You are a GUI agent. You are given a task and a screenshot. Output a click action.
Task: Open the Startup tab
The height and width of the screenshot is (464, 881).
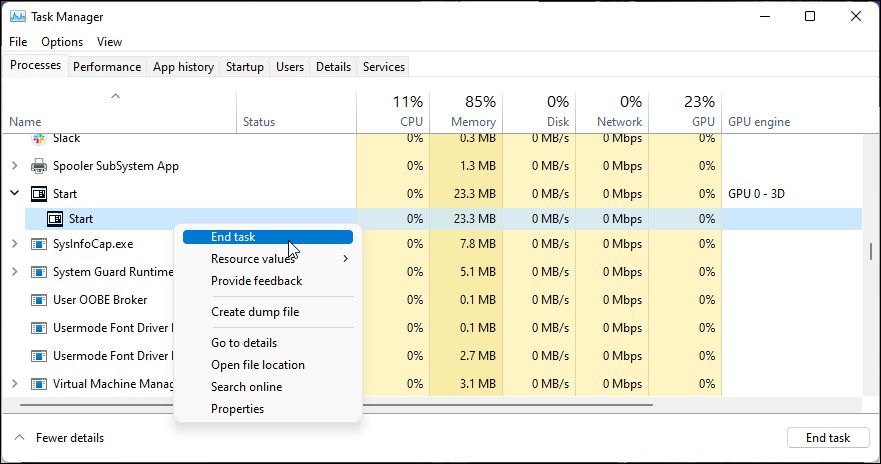(245, 67)
